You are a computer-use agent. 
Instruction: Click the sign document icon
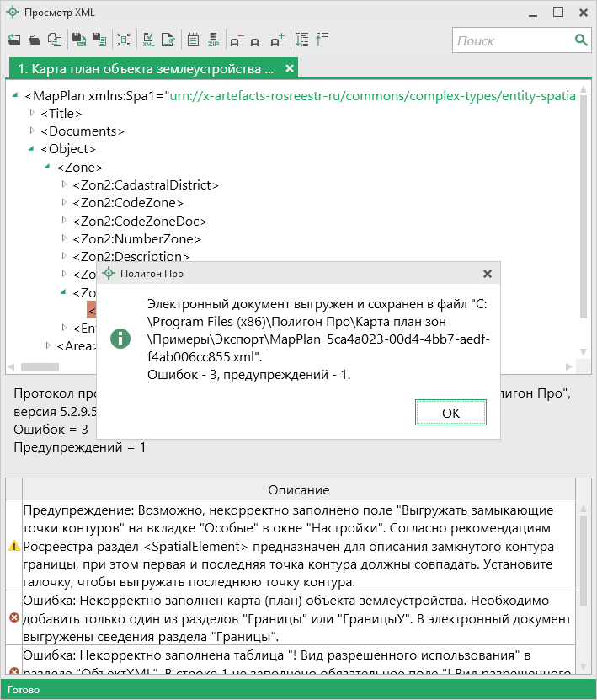[x=168, y=40]
